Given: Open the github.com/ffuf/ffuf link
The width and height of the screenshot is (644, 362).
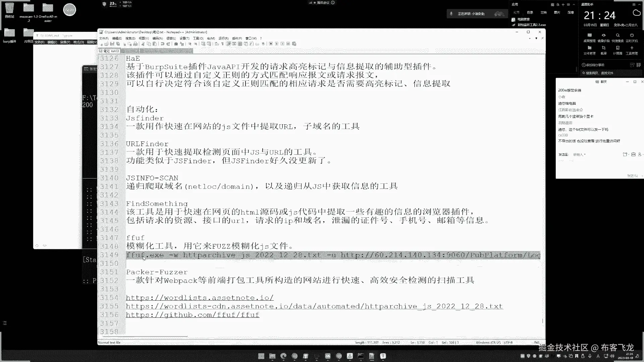Looking at the screenshot, I should click(x=193, y=315).
